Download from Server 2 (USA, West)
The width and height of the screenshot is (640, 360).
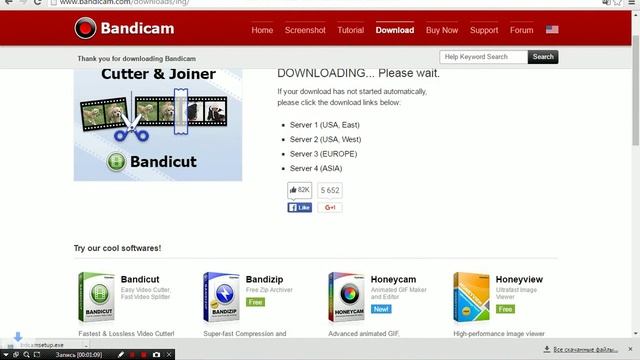pyautogui.click(x=325, y=139)
